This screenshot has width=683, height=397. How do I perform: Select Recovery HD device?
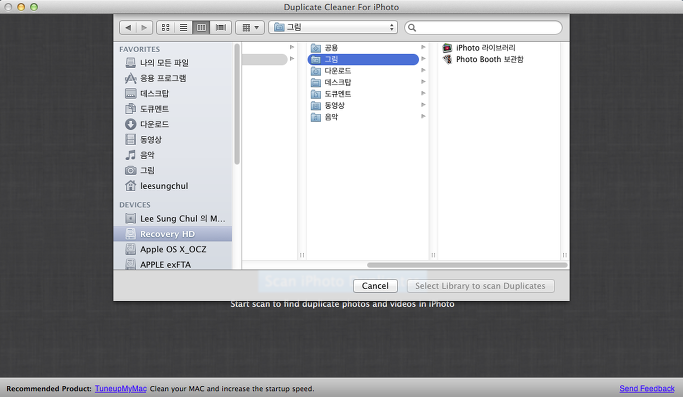[172, 234]
